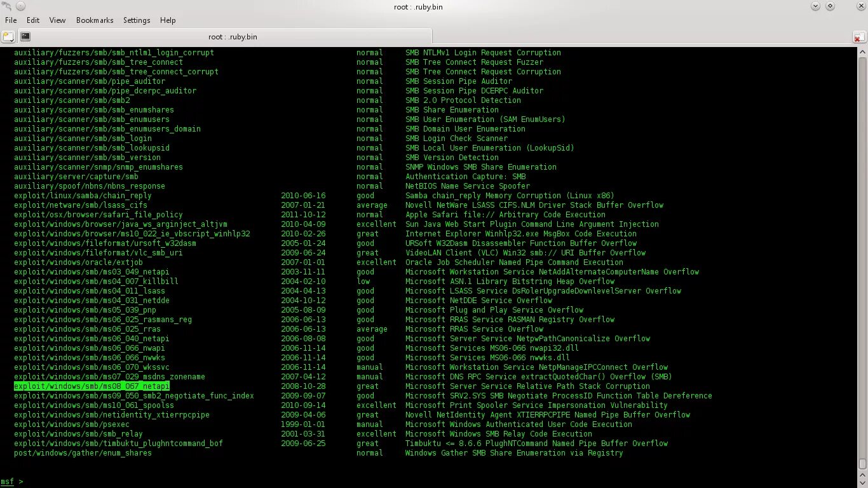Click the date 2008-10-28
The image size is (868, 488).
[303, 386]
